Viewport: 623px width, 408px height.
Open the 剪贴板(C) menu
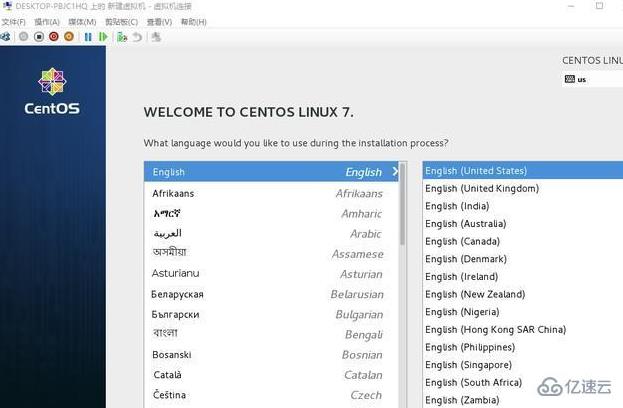[x=122, y=22]
